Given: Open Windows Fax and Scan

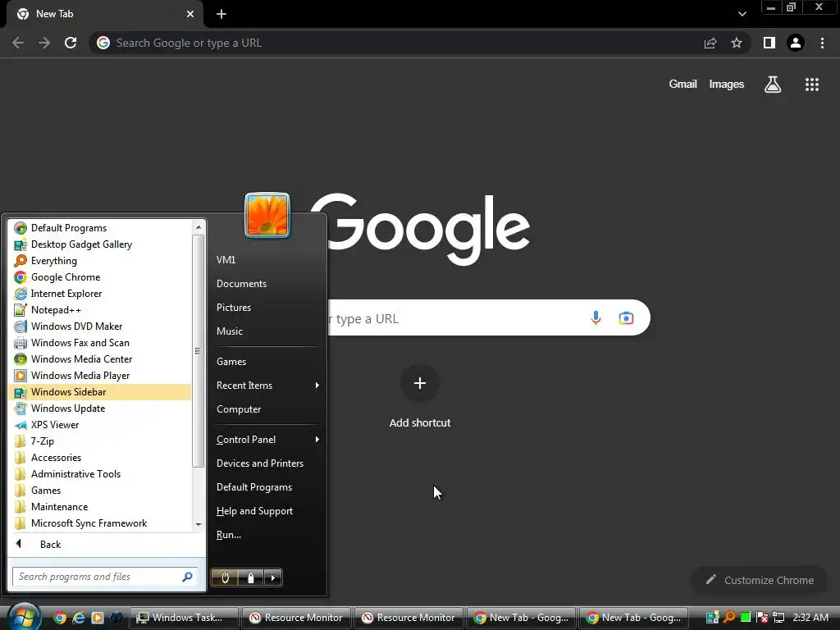Looking at the screenshot, I should [x=100, y=343].
